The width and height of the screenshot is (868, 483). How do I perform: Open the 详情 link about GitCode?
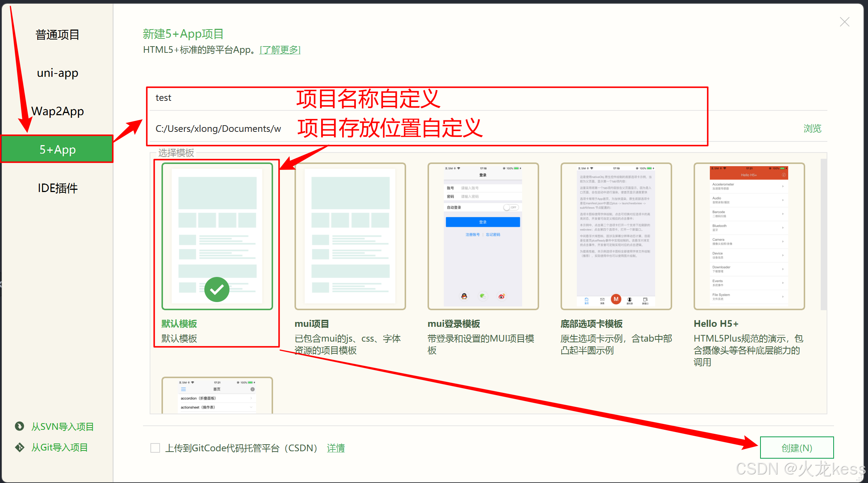point(336,448)
